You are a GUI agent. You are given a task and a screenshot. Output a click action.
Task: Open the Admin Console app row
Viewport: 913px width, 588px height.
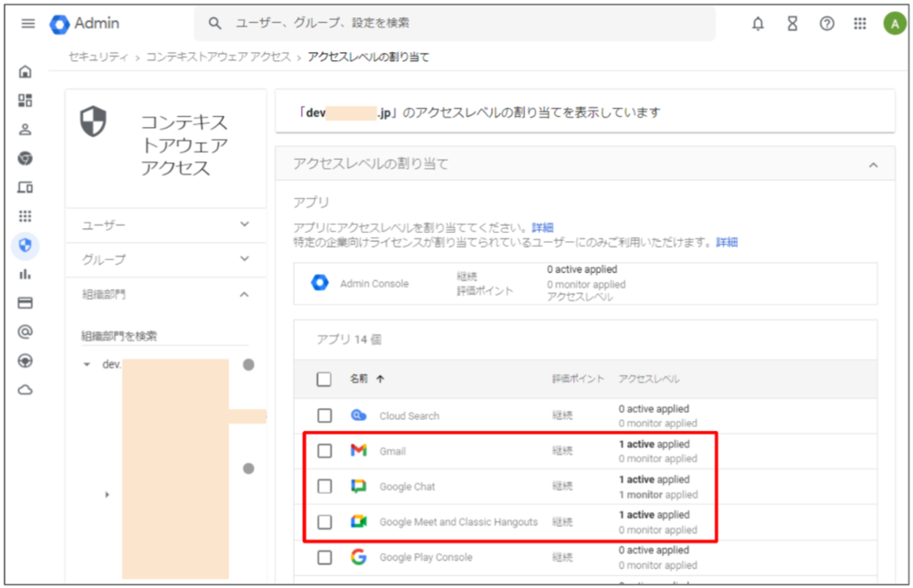click(374, 284)
